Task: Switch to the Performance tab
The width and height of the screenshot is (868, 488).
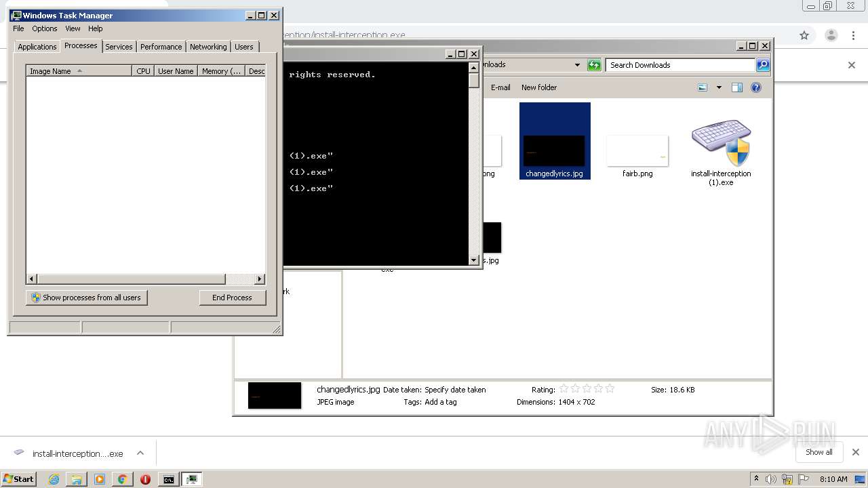Action: pyautogui.click(x=161, y=47)
